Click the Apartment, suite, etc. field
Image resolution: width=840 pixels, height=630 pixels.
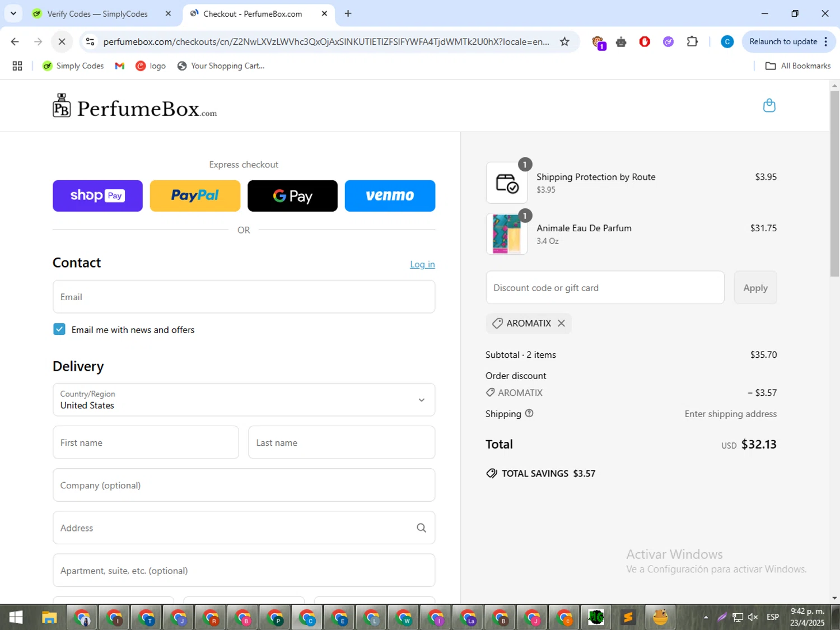(244, 570)
